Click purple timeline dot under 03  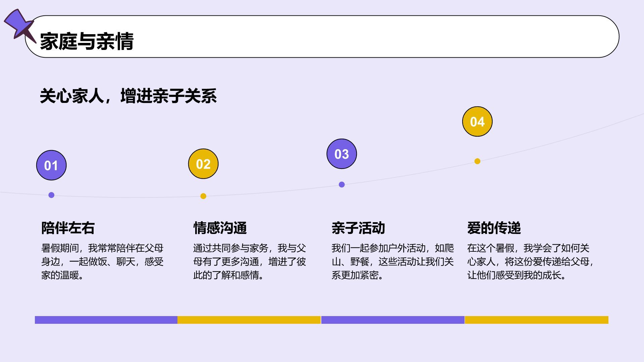click(341, 184)
